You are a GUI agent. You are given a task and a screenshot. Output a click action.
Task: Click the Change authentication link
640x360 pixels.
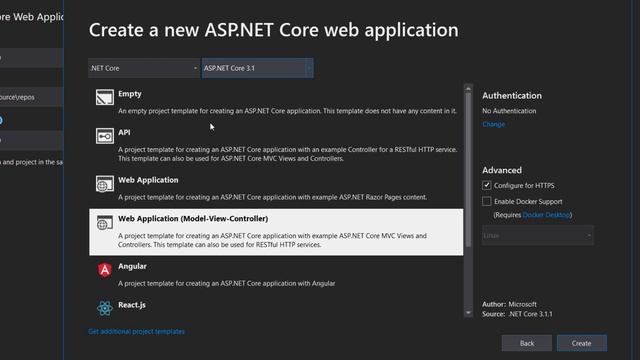click(x=493, y=124)
